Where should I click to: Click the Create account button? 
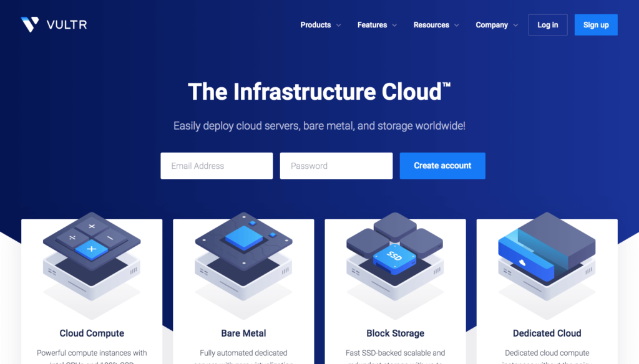(x=442, y=166)
